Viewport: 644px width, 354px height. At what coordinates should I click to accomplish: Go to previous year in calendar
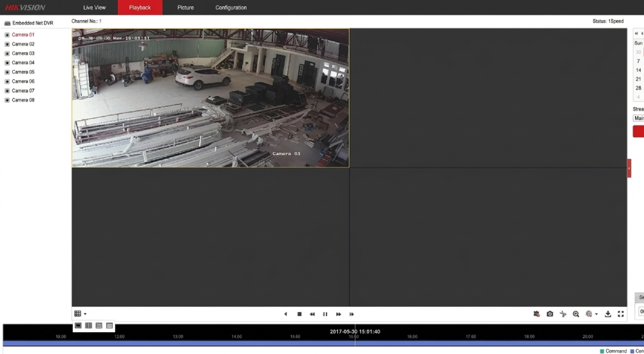point(636,33)
